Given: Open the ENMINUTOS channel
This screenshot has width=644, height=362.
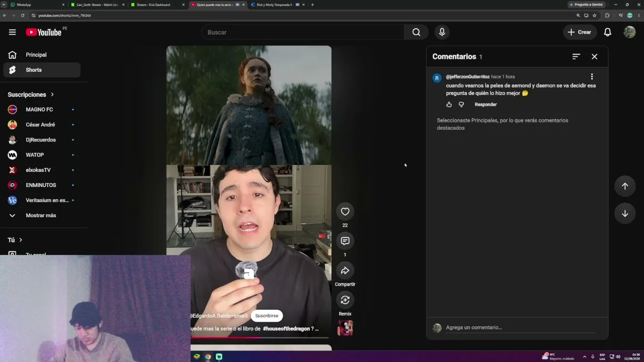Looking at the screenshot, I should click(42, 185).
